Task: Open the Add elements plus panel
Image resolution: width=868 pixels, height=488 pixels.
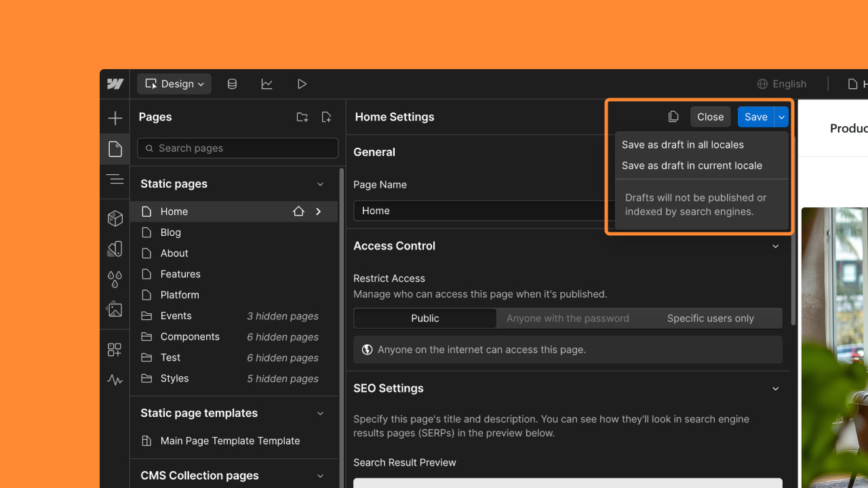Action: (x=115, y=118)
